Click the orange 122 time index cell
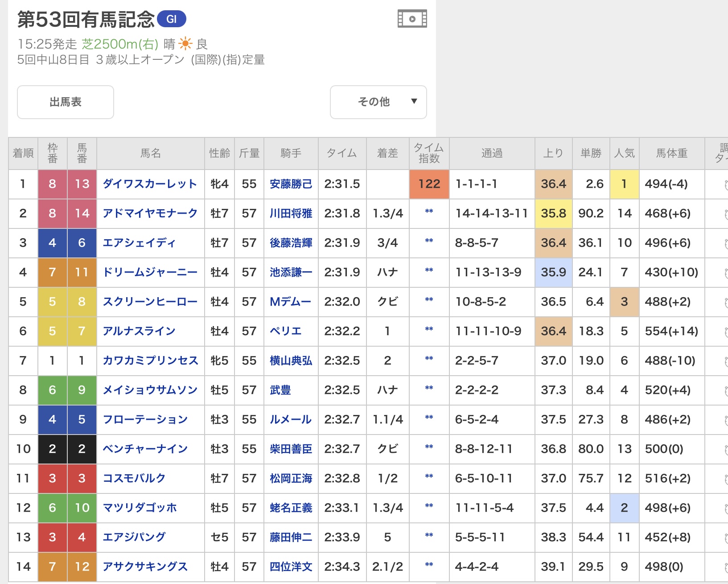The width and height of the screenshot is (728, 584). 429,184
